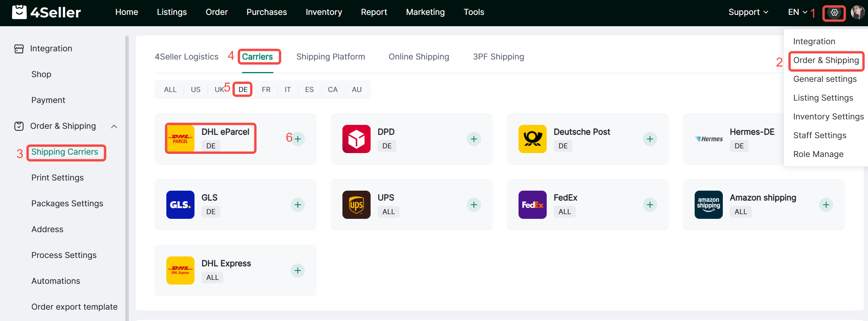The image size is (868, 321).
Task: Open the EN language dropdown
Action: (x=797, y=12)
